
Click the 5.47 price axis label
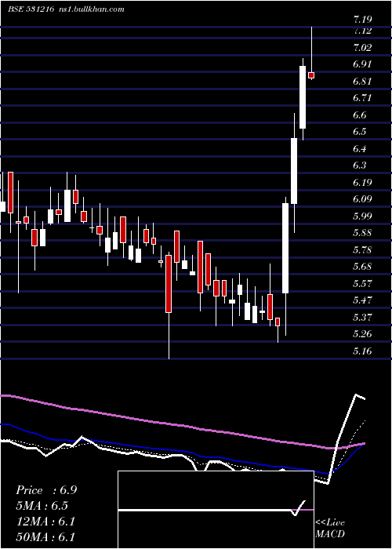[x=362, y=300]
